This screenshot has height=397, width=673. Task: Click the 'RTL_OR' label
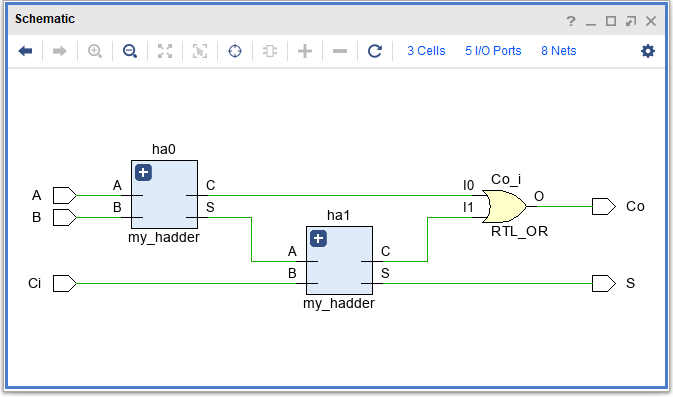click(x=519, y=231)
